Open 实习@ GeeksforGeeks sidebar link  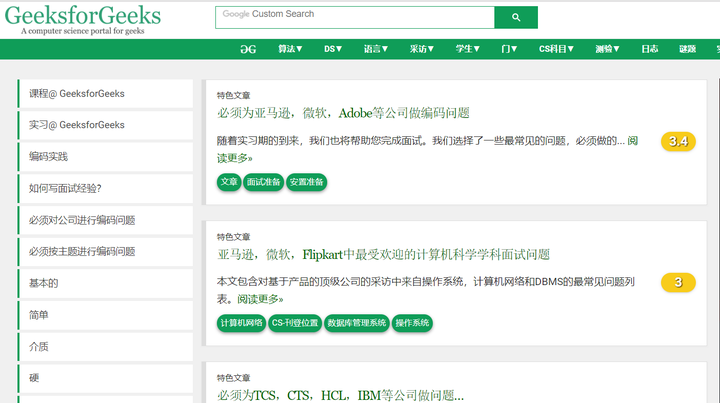click(105, 125)
